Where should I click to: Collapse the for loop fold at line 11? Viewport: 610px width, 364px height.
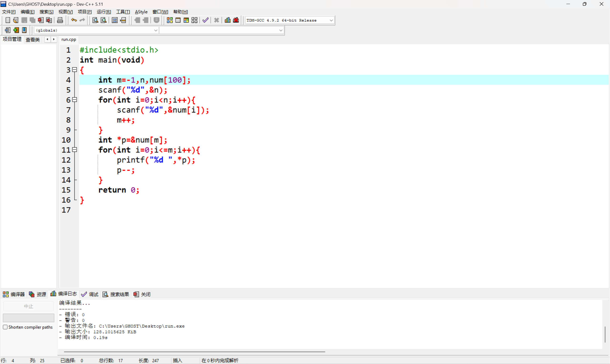coord(75,150)
